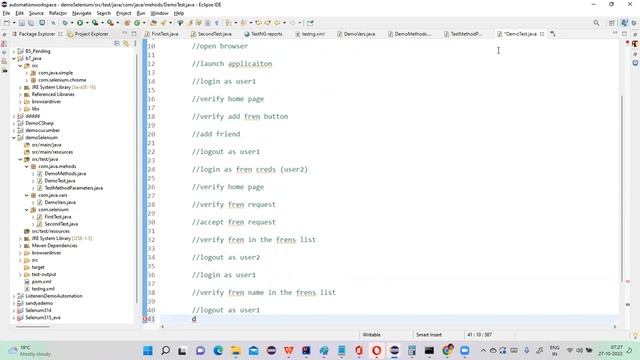Open the Windows Start menu
Viewport: 640px width, 360px height.
[x=148, y=350]
